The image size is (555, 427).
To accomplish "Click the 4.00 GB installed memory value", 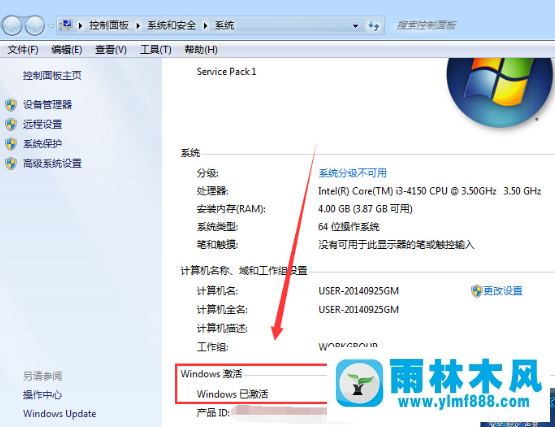I will pos(365,209).
